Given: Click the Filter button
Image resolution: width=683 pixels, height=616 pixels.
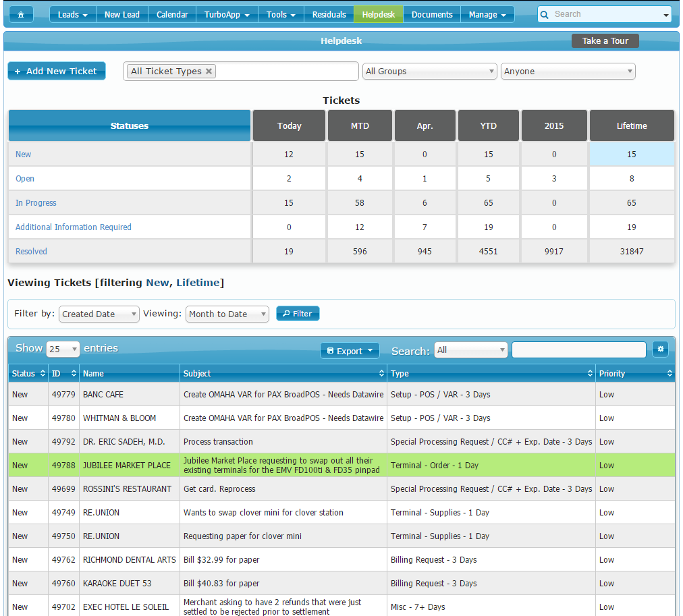Looking at the screenshot, I should point(298,314).
